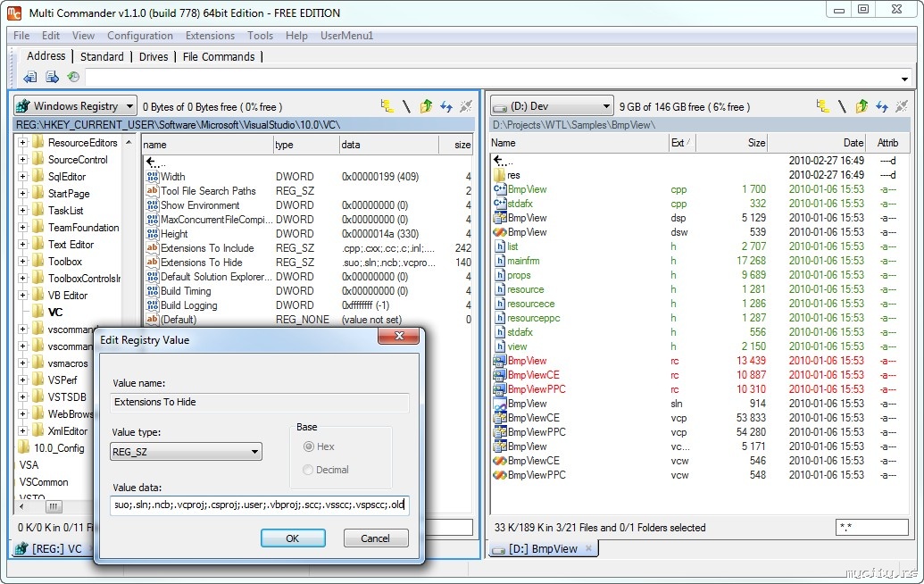Open the history icon in Address toolbar
Screen dimensions: 924x584
pos(73,78)
